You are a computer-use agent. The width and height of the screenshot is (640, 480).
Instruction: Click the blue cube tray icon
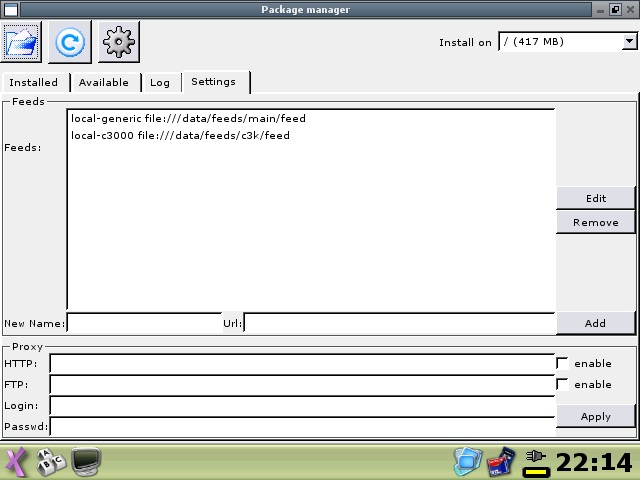[467, 461]
